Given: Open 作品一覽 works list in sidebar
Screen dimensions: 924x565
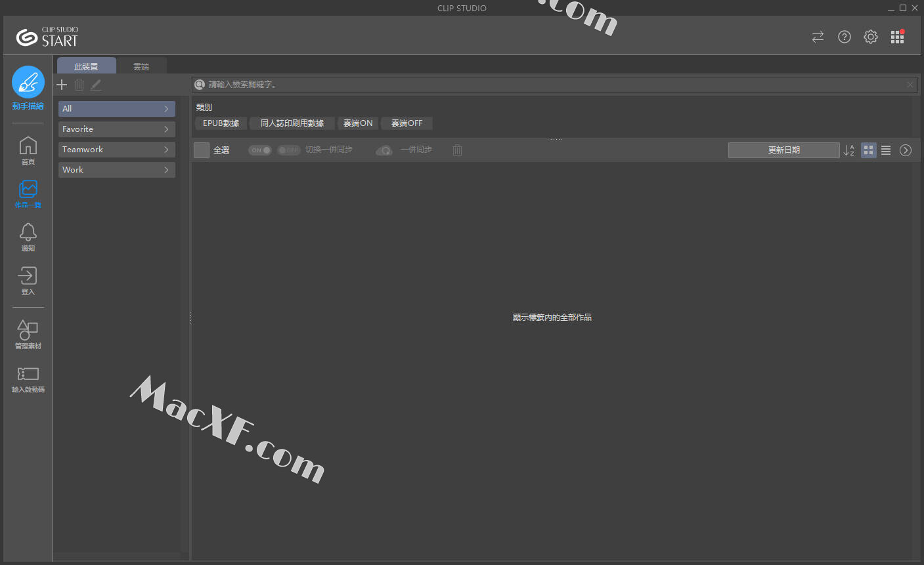Looking at the screenshot, I should pyautogui.click(x=28, y=194).
